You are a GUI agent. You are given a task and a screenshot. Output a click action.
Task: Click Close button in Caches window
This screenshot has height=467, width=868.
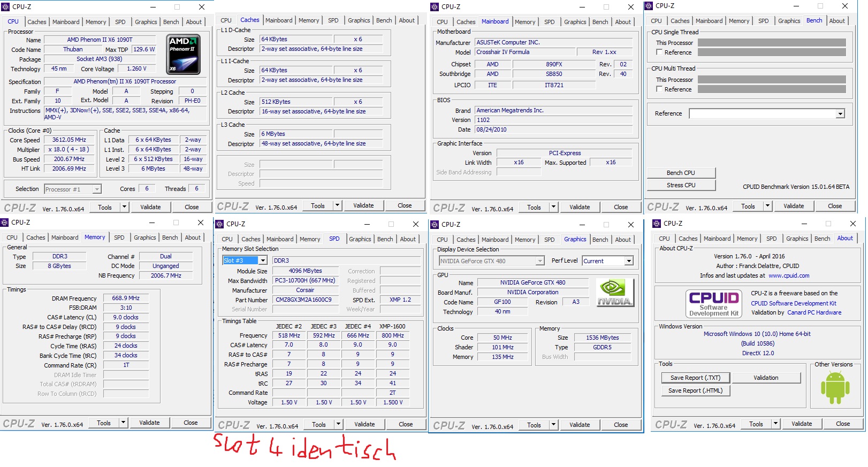pyautogui.click(x=405, y=205)
